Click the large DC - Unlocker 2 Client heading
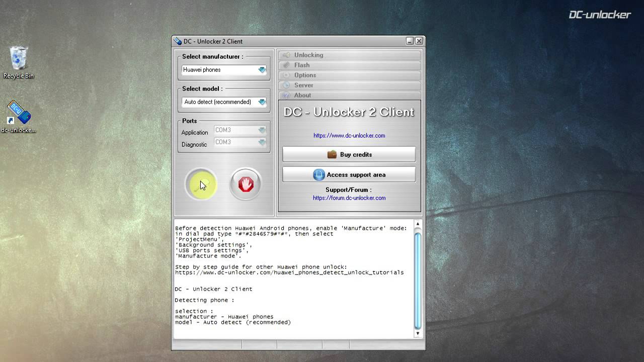 [349, 112]
